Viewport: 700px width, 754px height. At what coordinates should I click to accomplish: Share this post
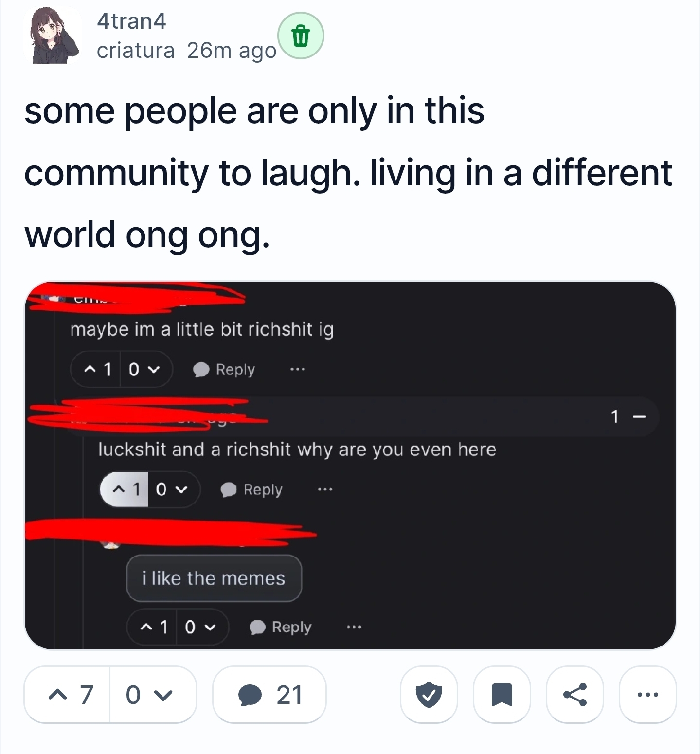pyautogui.click(x=575, y=695)
